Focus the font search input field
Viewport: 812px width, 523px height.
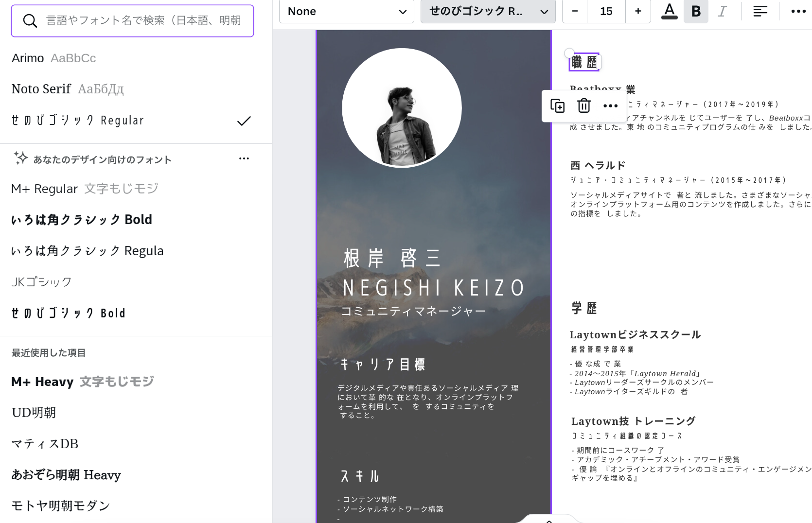132,21
